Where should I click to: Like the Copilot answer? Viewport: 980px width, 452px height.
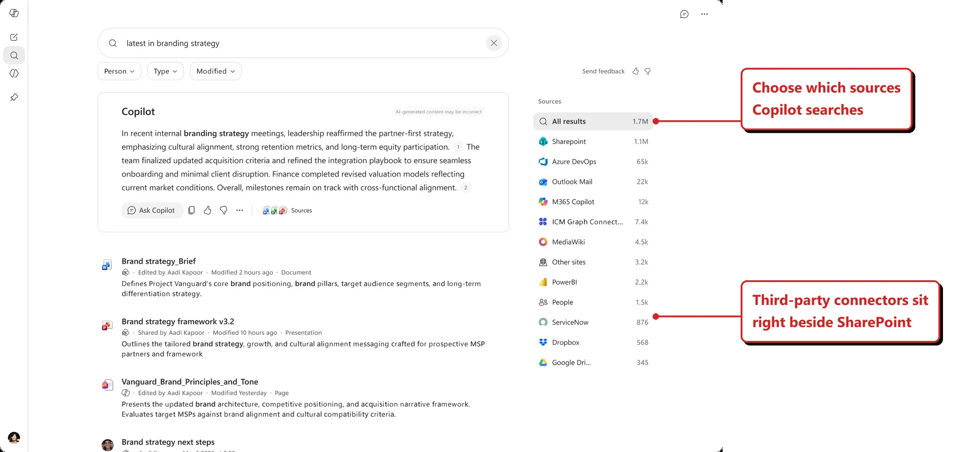pos(207,210)
